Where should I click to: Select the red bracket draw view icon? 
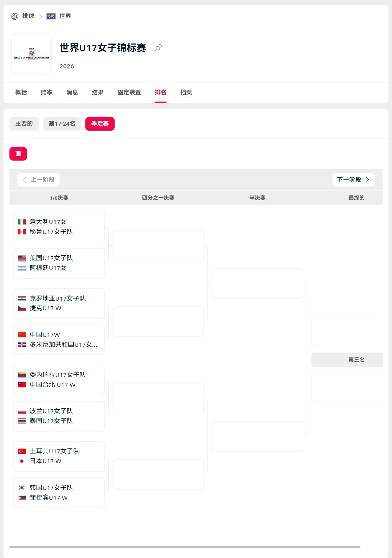(x=18, y=154)
